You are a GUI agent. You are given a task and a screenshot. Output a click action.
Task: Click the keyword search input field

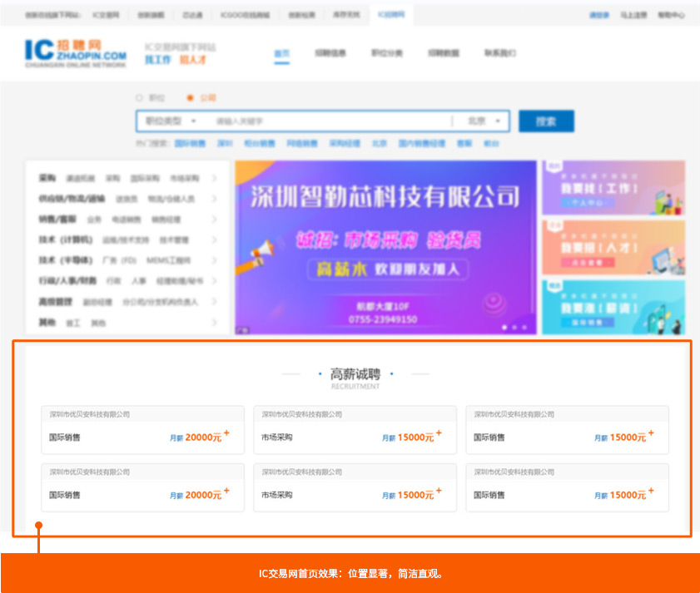click(x=330, y=121)
